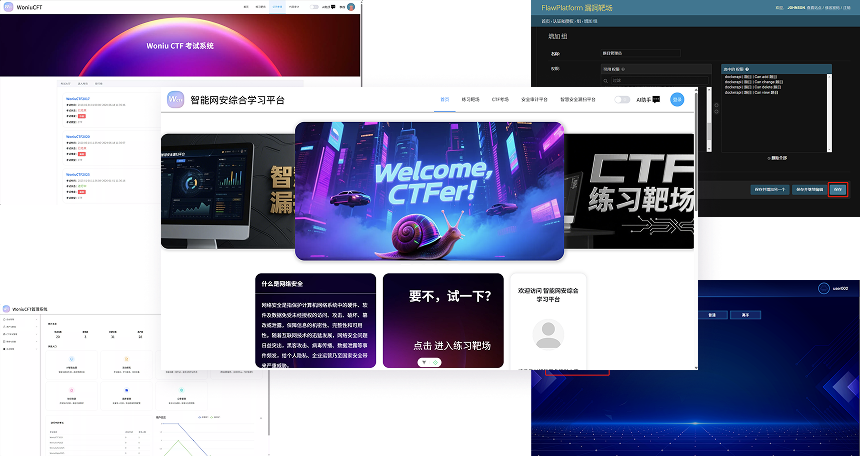
Task: Click the Woniu CTF 考试系统 banner
Action: (x=180, y=45)
